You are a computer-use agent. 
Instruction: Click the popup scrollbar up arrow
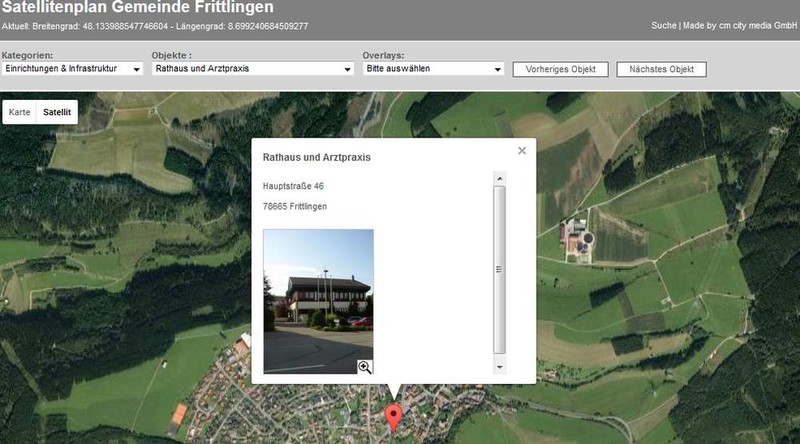499,179
